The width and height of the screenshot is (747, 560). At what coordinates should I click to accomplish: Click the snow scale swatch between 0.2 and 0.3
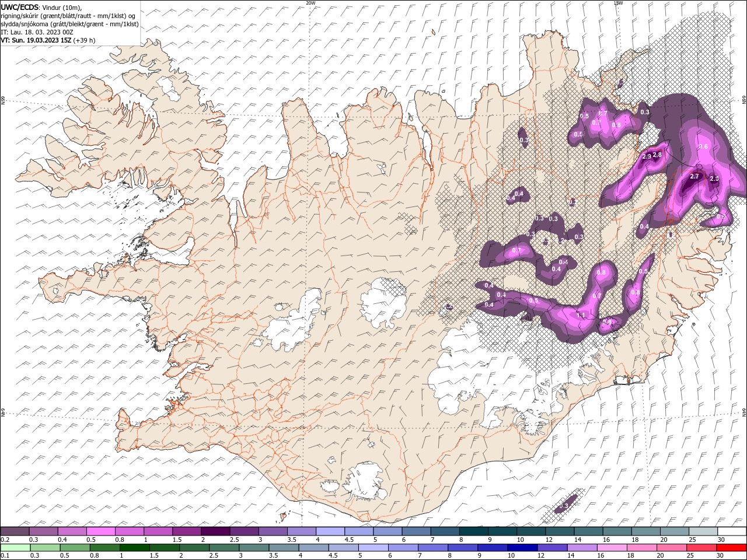pos(15,531)
